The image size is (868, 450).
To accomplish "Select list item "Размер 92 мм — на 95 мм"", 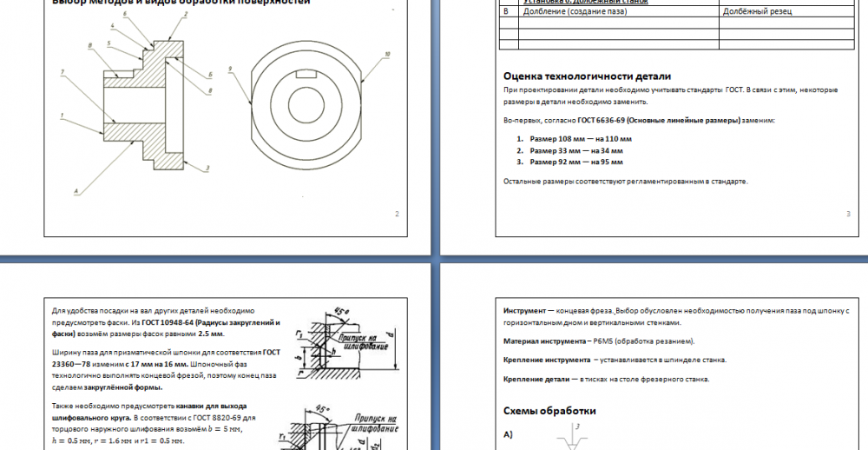I will [576, 162].
